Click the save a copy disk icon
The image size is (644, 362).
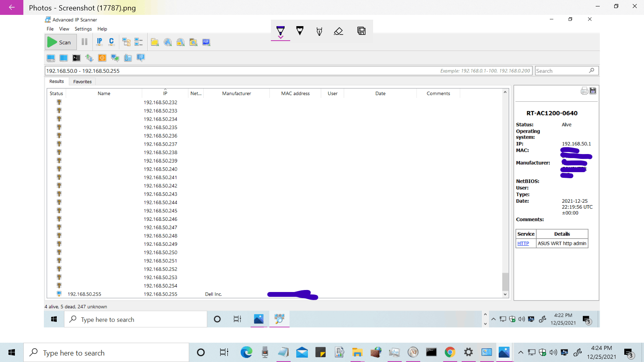click(x=361, y=31)
